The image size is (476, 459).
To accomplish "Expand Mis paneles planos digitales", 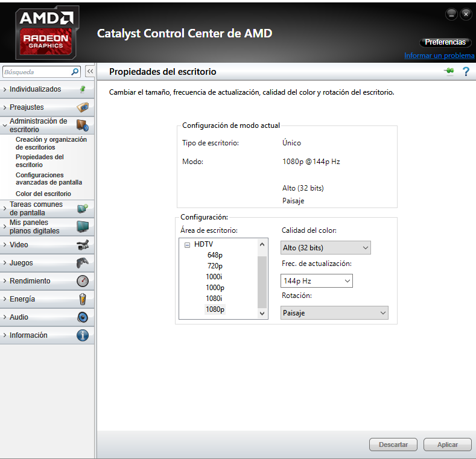I will (5, 226).
